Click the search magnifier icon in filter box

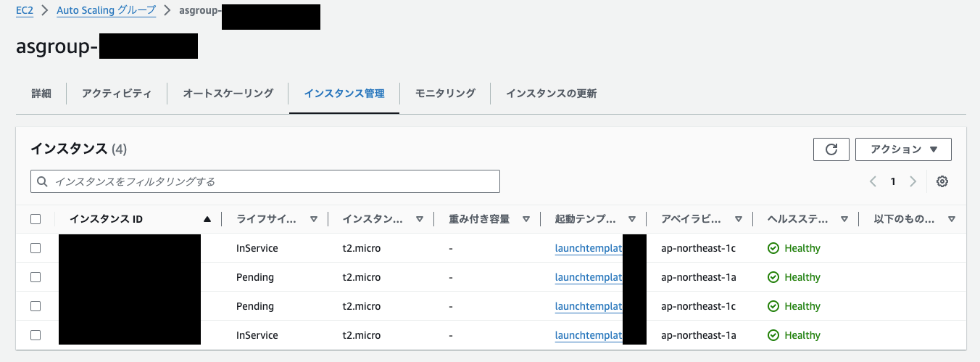pyautogui.click(x=43, y=181)
